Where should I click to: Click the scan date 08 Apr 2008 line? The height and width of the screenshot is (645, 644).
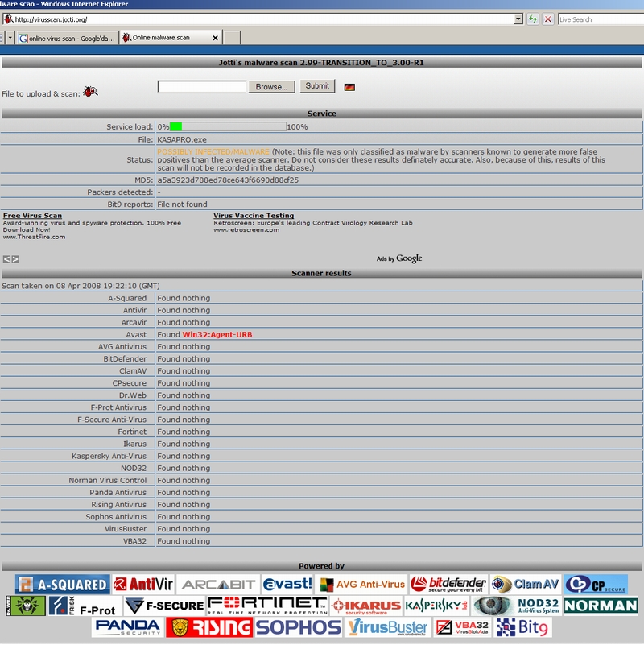tap(80, 286)
